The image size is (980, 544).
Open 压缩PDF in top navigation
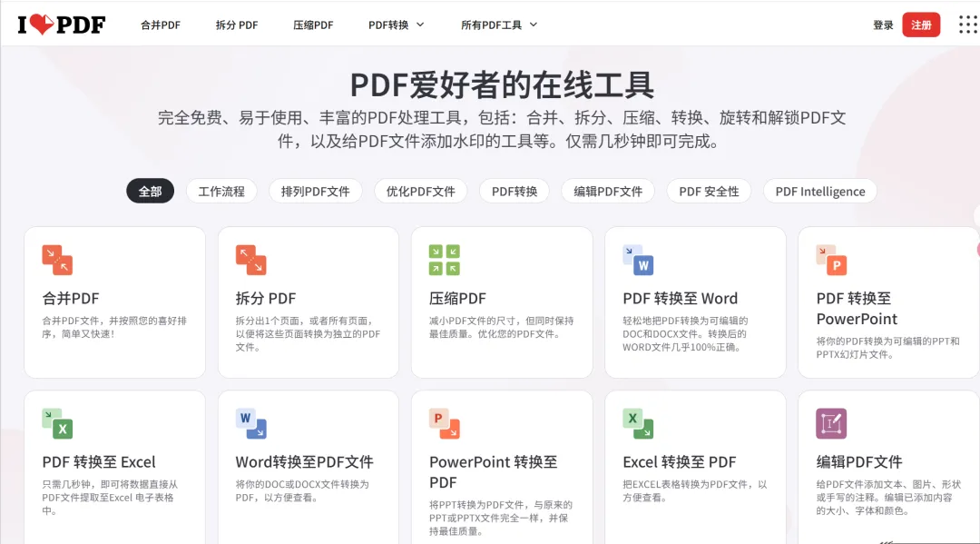(313, 25)
